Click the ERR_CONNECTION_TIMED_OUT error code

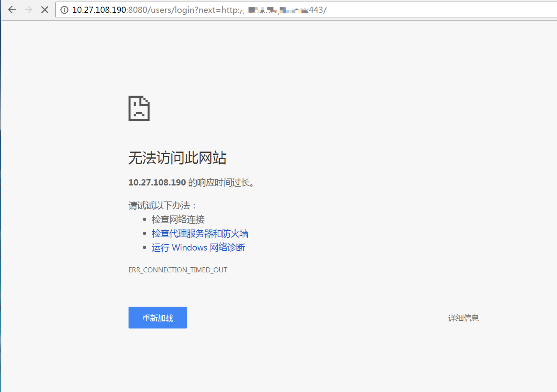click(178, 269)
